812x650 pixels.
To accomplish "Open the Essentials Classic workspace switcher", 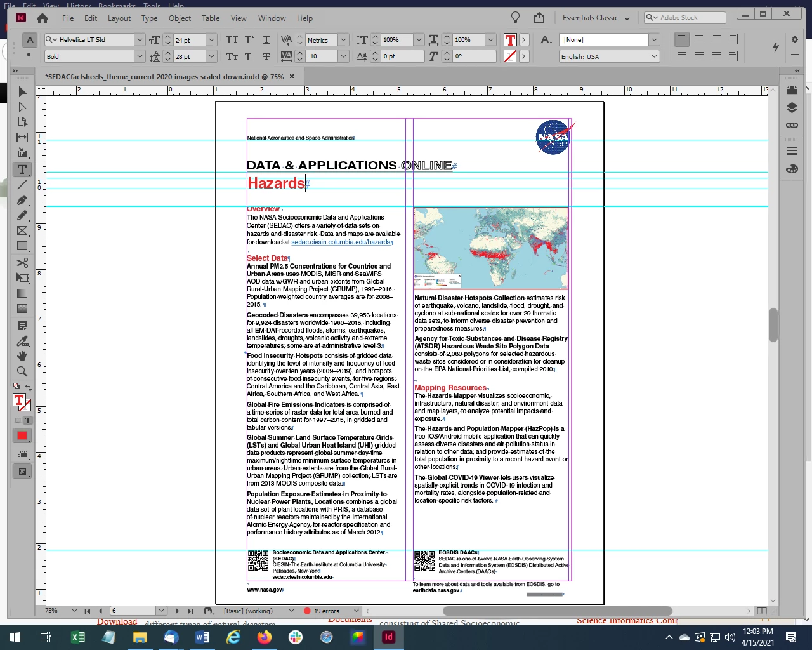I will (x=596, y=18).
